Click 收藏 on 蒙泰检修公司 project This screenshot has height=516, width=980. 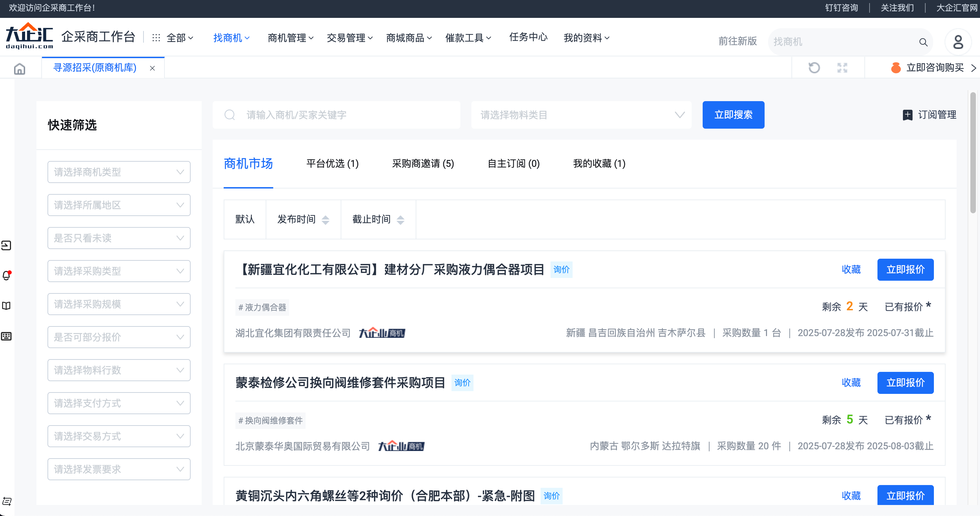(851, 383)
